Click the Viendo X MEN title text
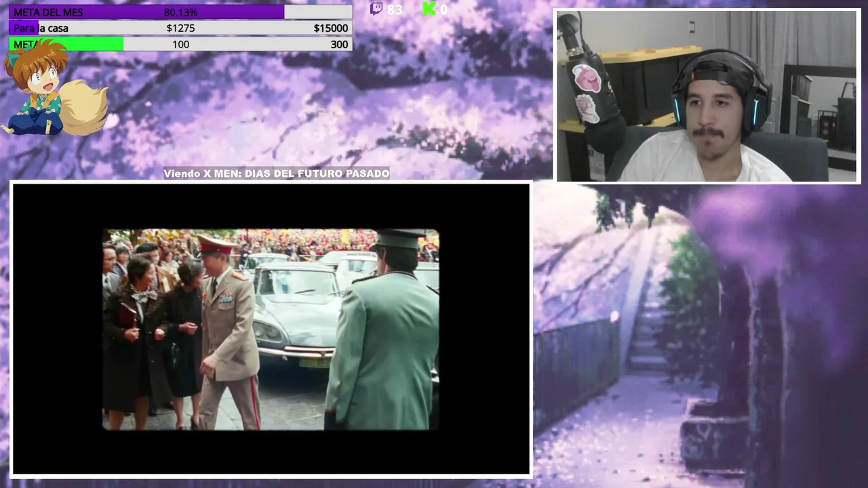This screenshot has width=868, height=488. point(277,174)
